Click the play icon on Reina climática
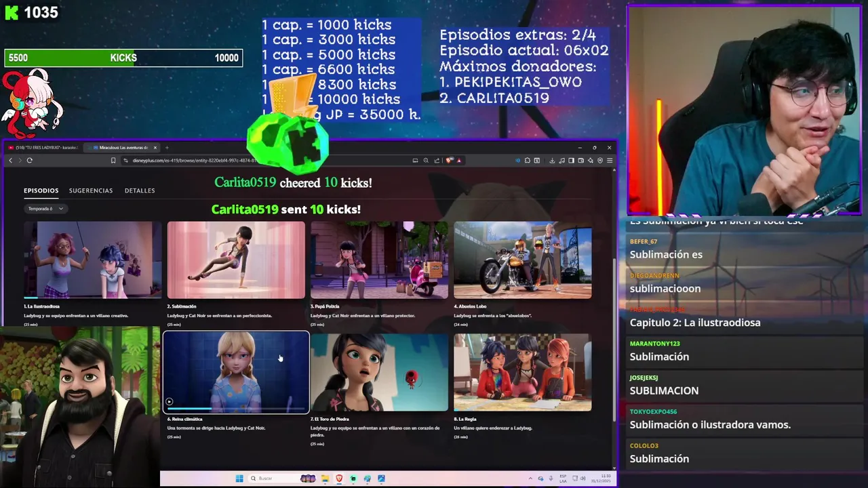 (x=169, y=401)
